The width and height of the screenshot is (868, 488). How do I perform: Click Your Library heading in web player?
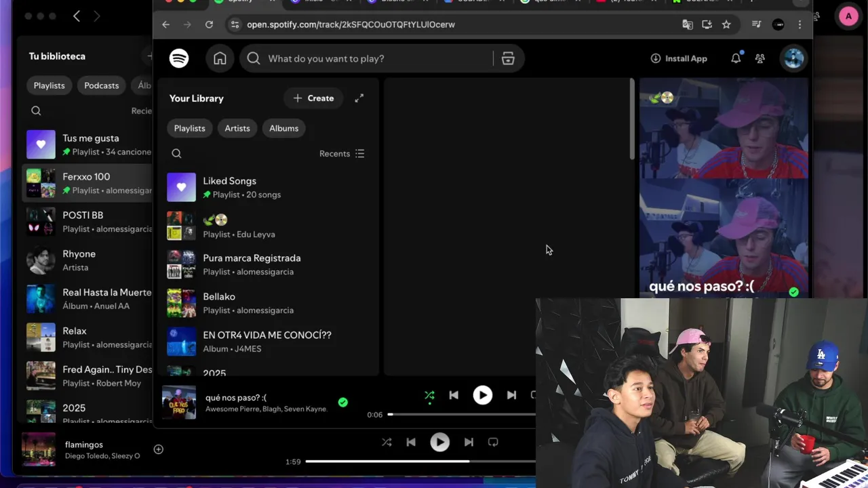196,98
